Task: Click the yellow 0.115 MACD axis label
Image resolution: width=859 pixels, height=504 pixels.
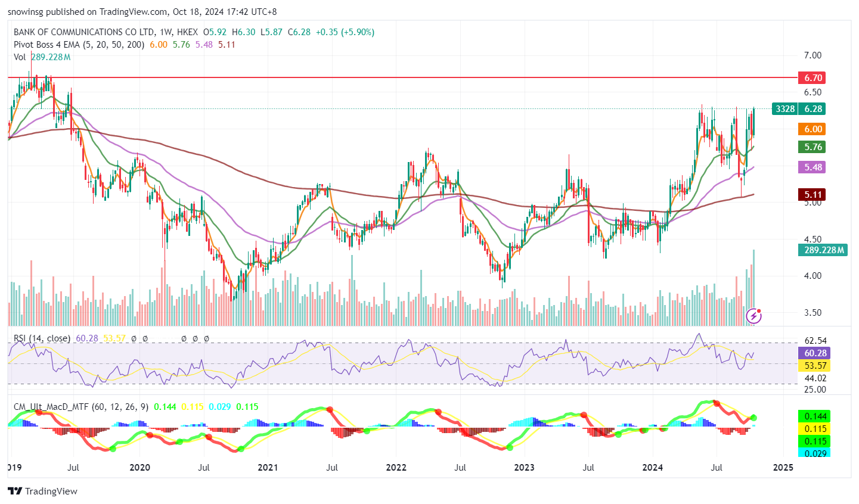Action: 813,428
